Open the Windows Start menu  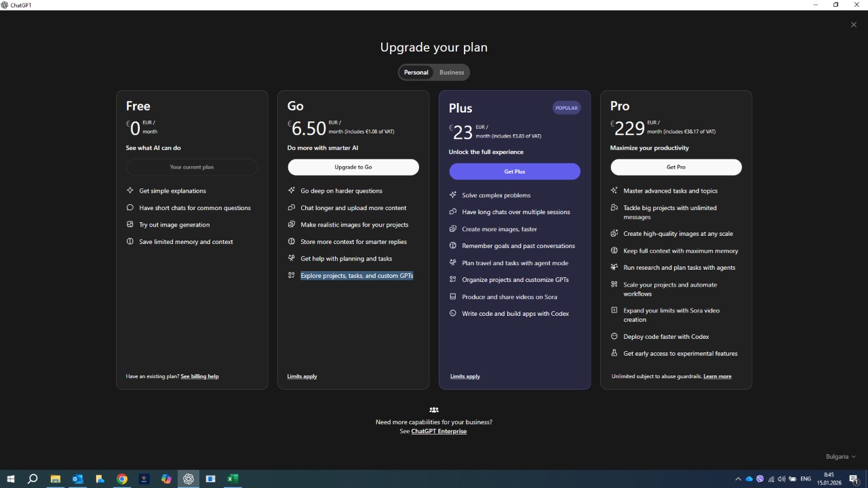11,479
